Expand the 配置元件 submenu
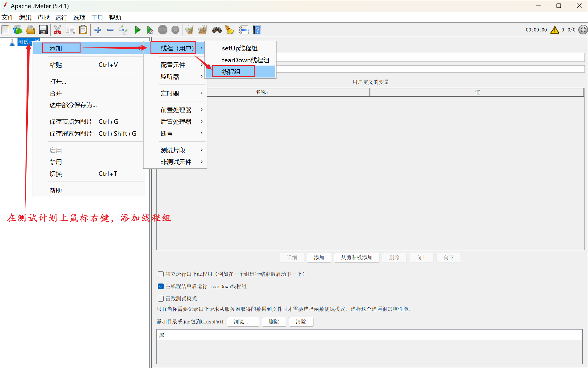 click(176, 65)
